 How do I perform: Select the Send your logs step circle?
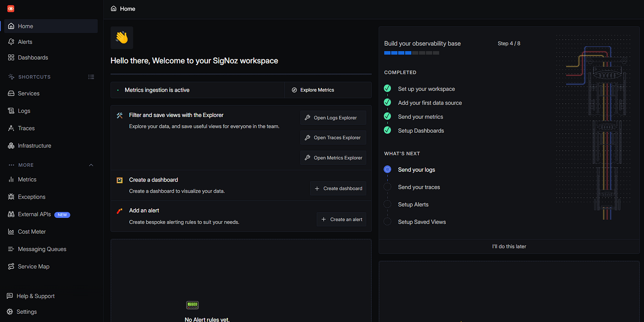[x=387, y=170]
